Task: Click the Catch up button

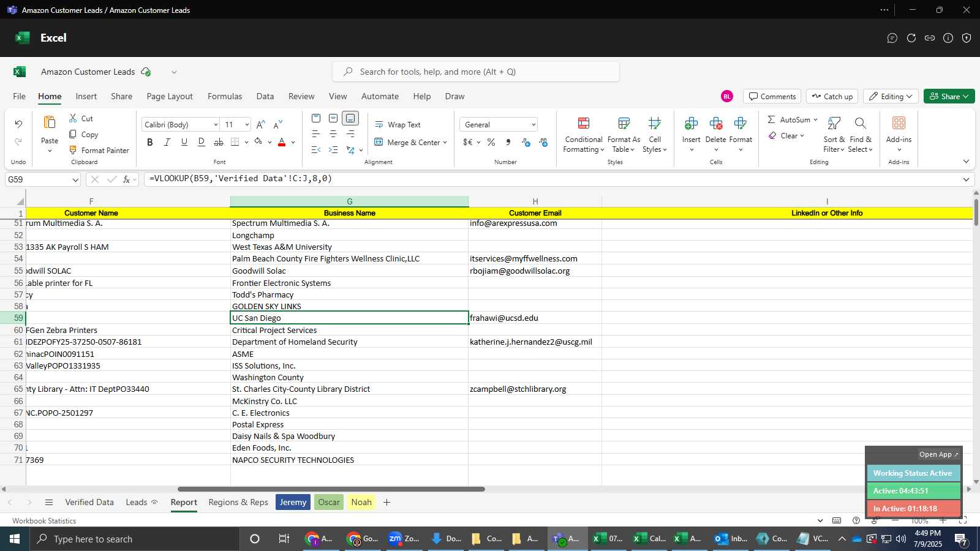Action: [832, 96]
